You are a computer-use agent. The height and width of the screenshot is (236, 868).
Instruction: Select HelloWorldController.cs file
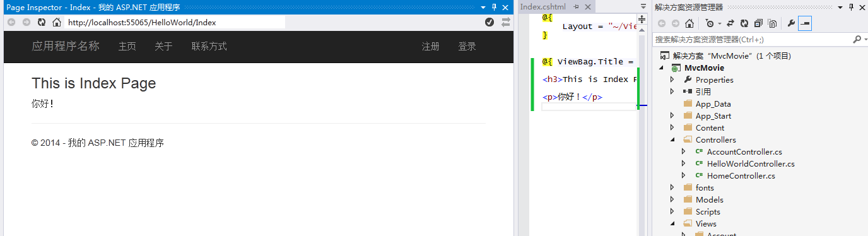tap(751, 163)
